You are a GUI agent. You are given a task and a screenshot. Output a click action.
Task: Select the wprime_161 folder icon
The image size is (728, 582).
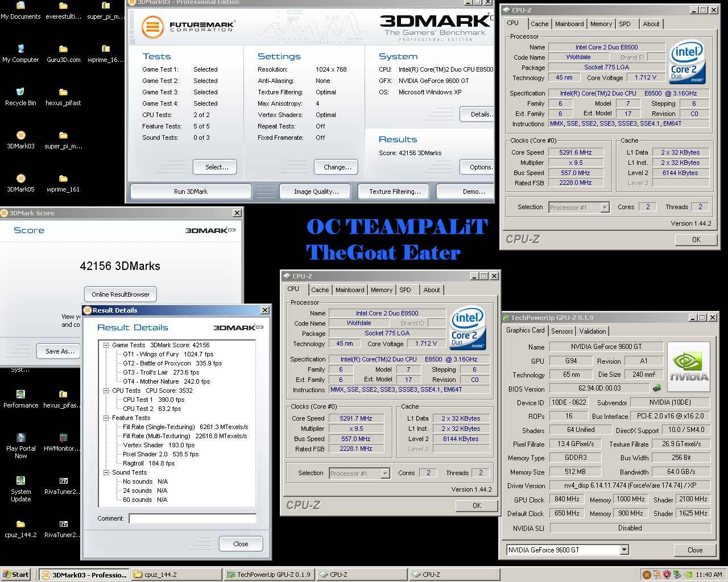click(63, 183)
